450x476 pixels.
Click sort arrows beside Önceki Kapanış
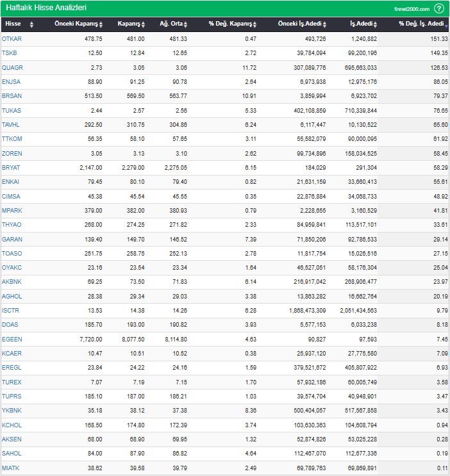click(102, 24)
